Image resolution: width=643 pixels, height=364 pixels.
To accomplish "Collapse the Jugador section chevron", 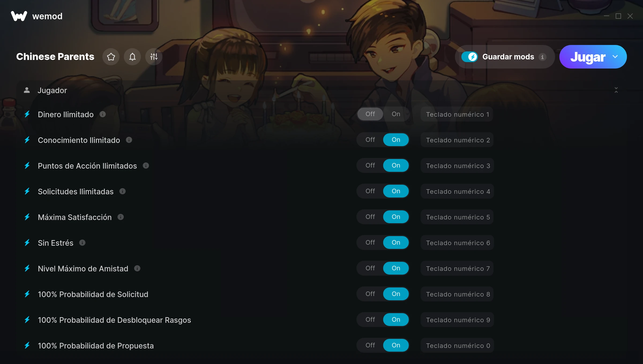I will pyautogui.click(x=616, y=90).
